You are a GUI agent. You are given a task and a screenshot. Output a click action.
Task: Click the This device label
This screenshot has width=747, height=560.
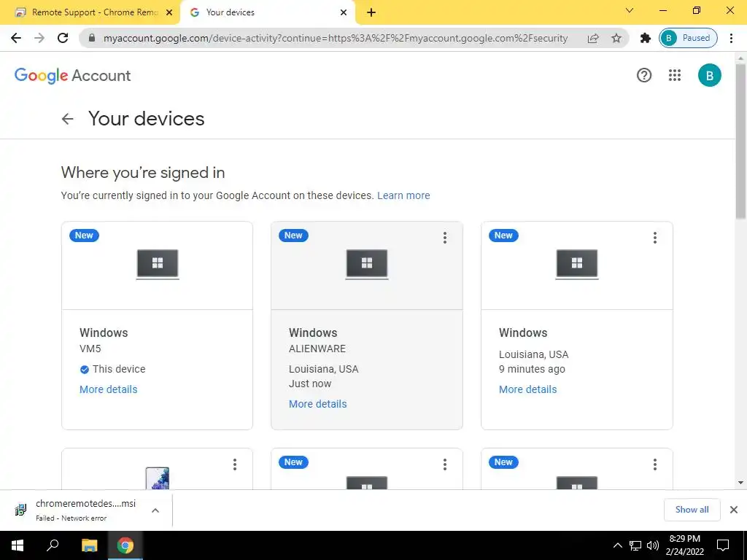pos(119,370)
